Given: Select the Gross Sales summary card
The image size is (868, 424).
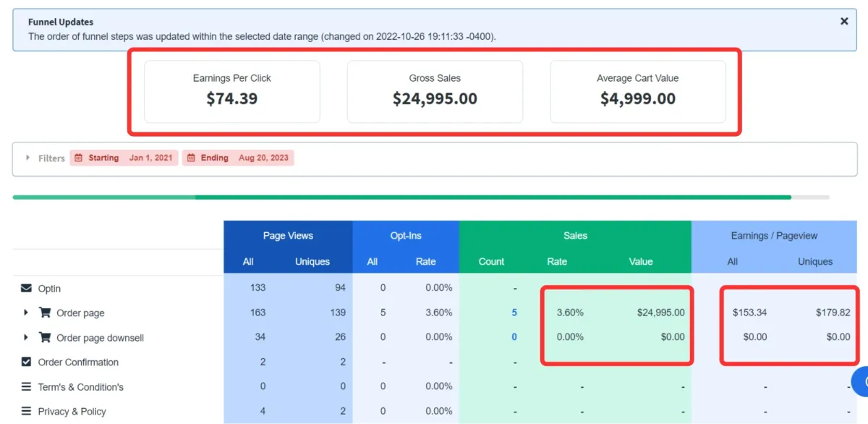Looking at the screenshot, I should click(435, 91).
